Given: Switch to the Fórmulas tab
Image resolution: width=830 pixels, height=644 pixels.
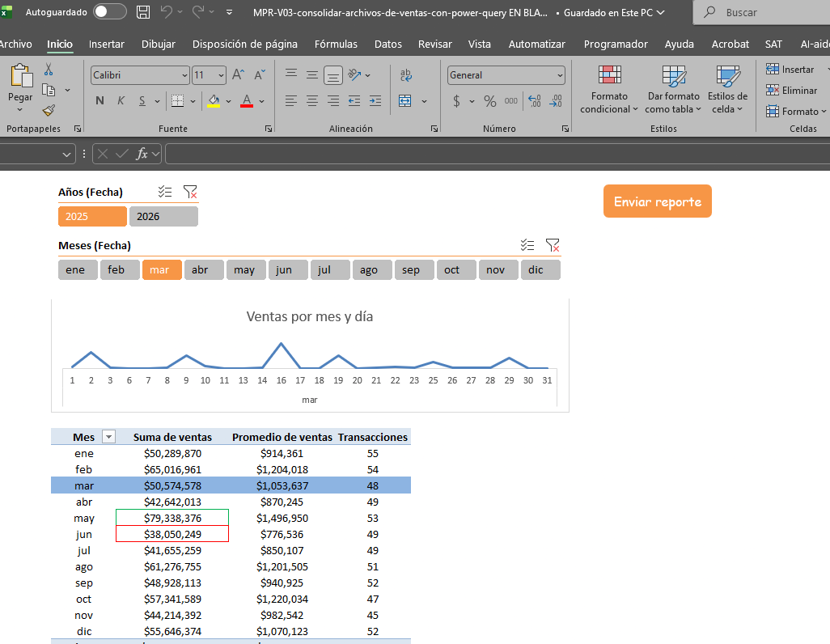Looking at the screenshot, I should point(336,44).
